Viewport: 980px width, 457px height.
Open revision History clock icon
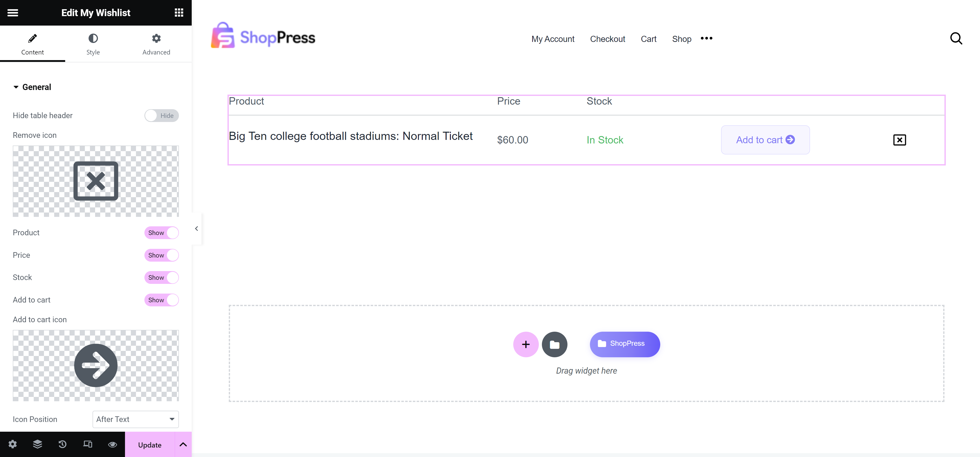coord(62,444)
